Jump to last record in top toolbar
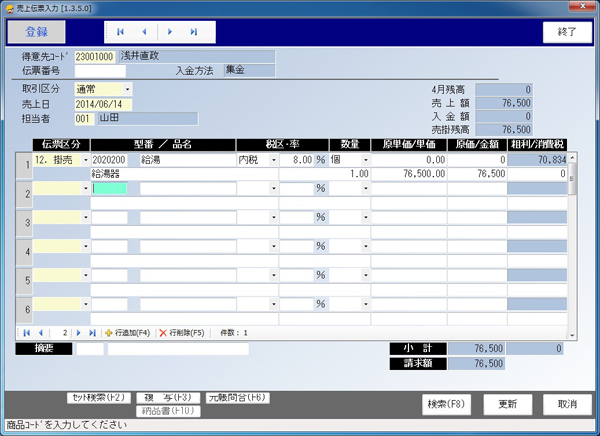The height and width of the screenshot is (436, 600). coord(194,32)
